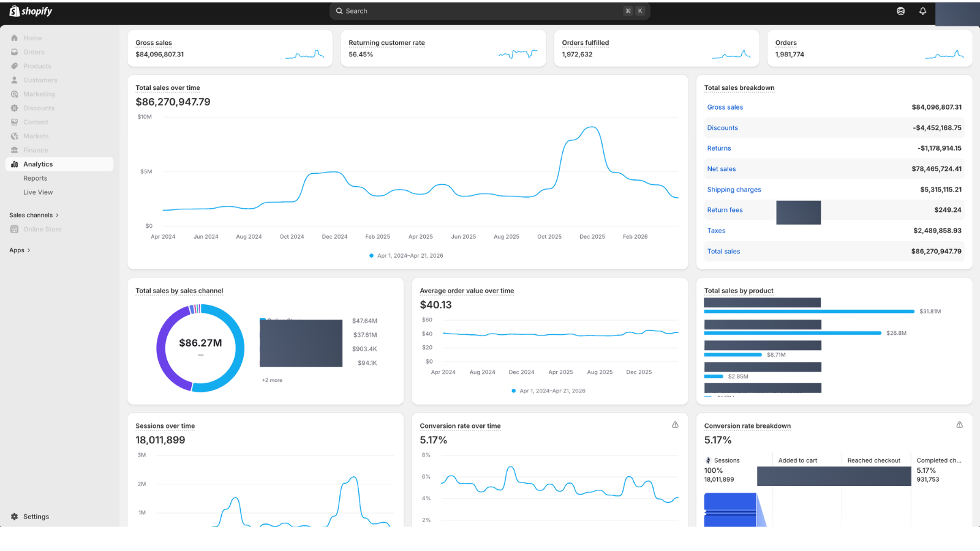Click the Gross sales breakdown link
Screen dimensions: 980x551
click(x=725, y=107)
